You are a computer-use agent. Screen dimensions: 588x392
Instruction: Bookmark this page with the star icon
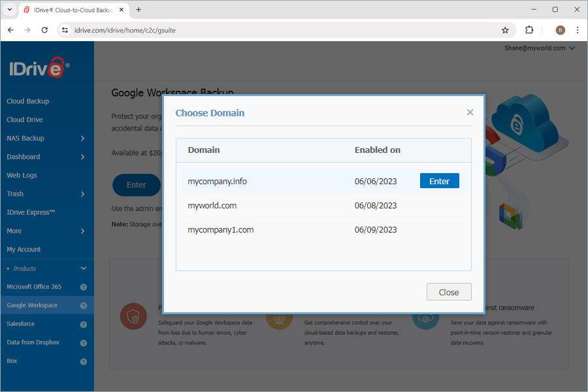[x=505, y=30]
